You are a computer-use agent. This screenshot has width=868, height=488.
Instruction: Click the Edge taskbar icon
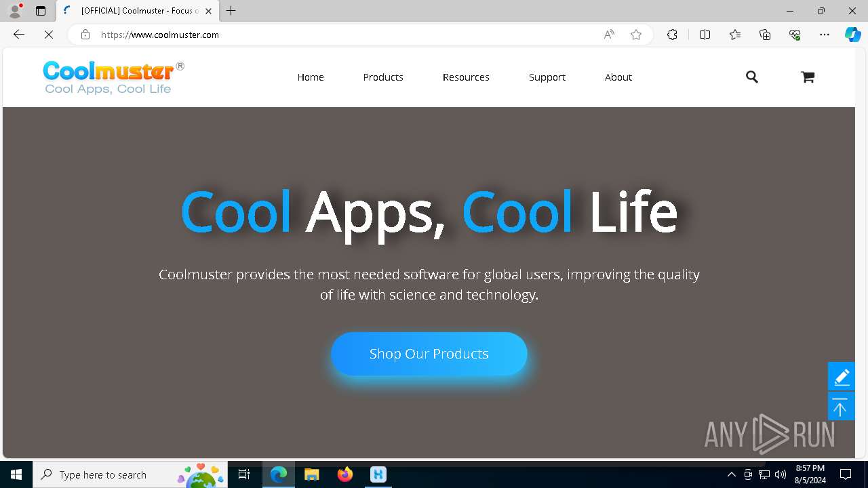279,474
